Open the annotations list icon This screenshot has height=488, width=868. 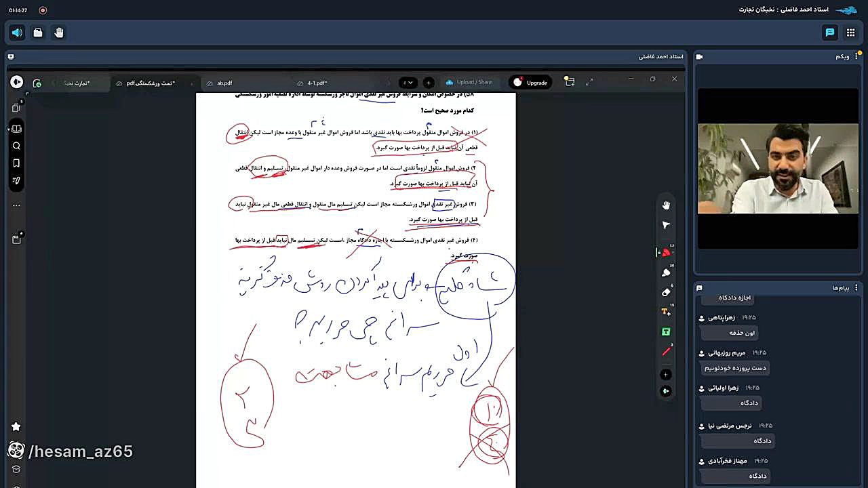[16, 181]
